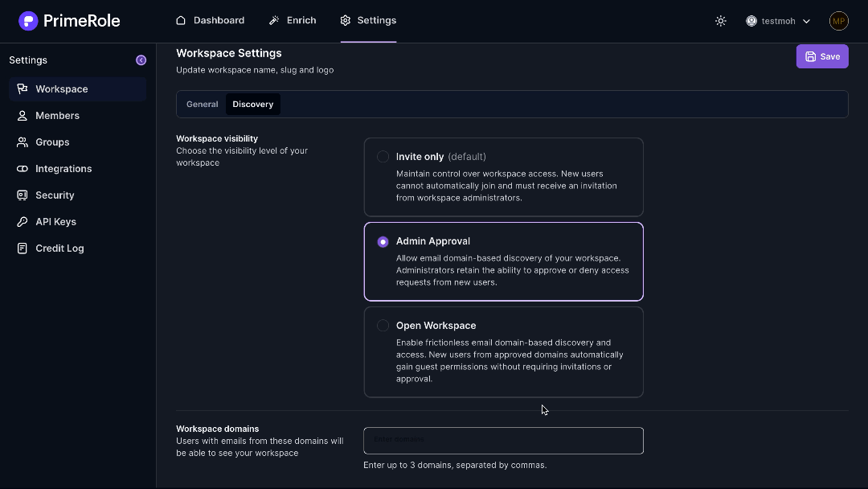Open the Dashboard nav item
Viewport: 868px width, 489px height.
click(210, 20)
